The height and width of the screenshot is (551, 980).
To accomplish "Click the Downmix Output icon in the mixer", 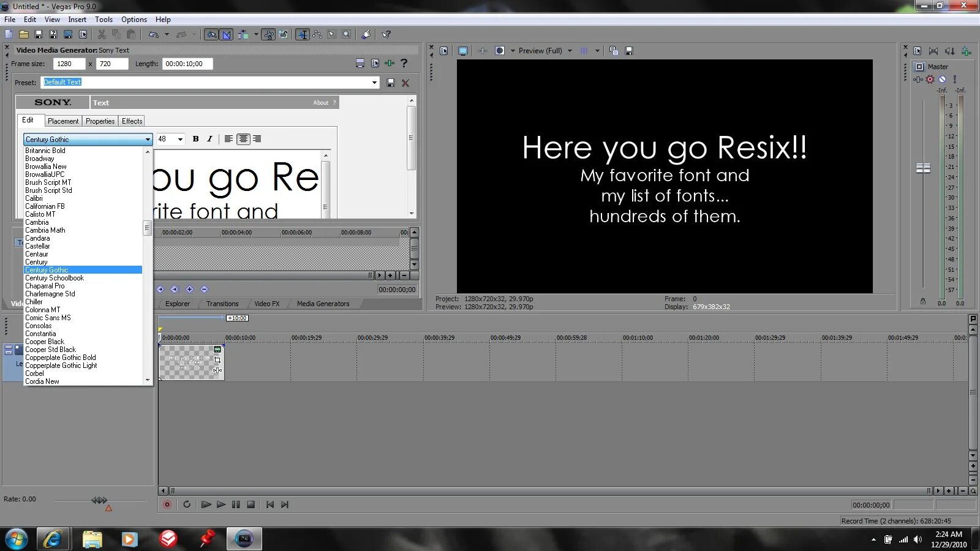I will pos(933,51).
